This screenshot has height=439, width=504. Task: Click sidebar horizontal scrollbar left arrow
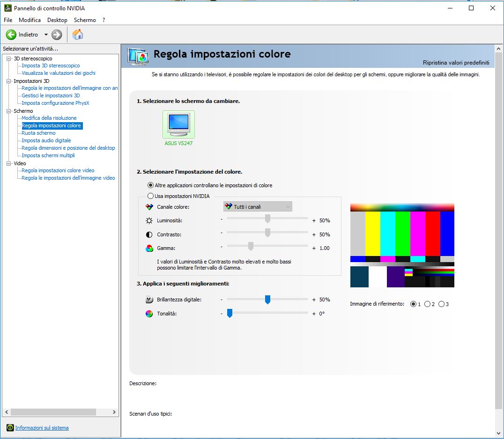pos(7,412)
